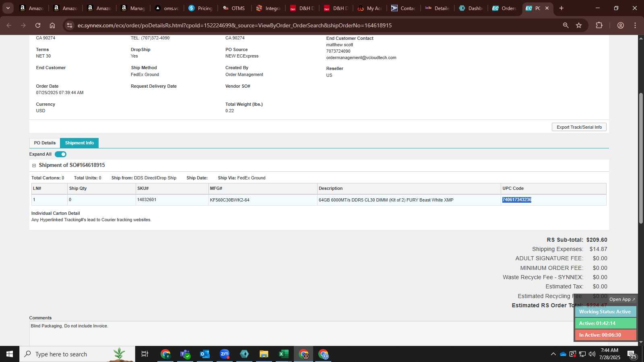Click the Active 01:42:14 timer
Screen dimensions: 644x362
(605, 323)
